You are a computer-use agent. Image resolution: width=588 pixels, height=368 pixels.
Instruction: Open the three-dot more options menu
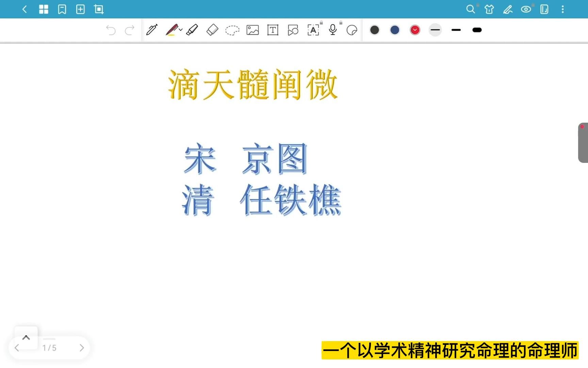(x=563, y=9)
